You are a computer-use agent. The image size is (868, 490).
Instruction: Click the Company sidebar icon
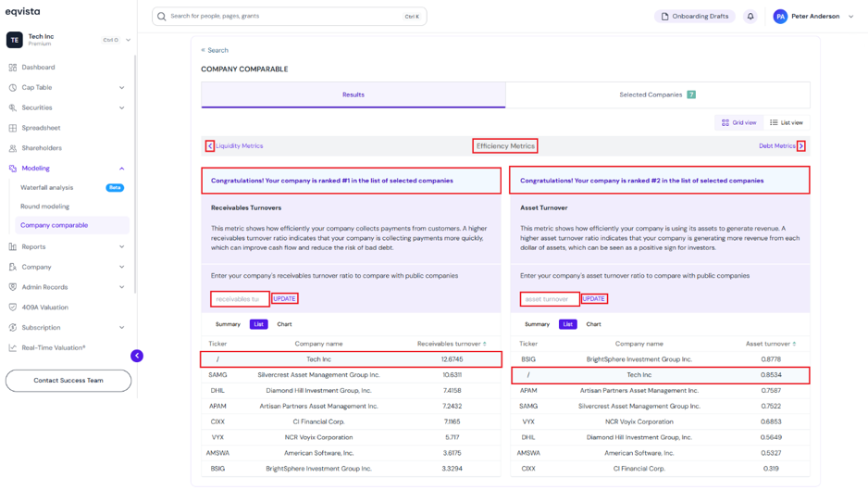pyautogui.click(x=13, y=267)
